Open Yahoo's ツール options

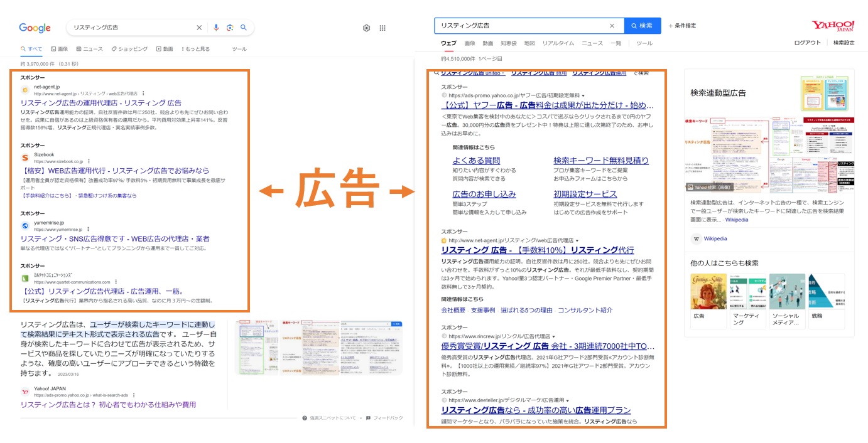tap(644, 43)
